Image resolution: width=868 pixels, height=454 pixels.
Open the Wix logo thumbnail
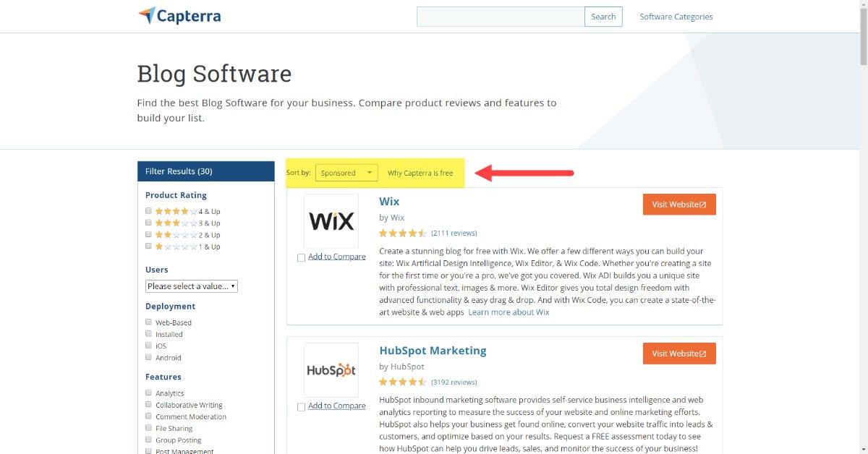coord(331,221)
